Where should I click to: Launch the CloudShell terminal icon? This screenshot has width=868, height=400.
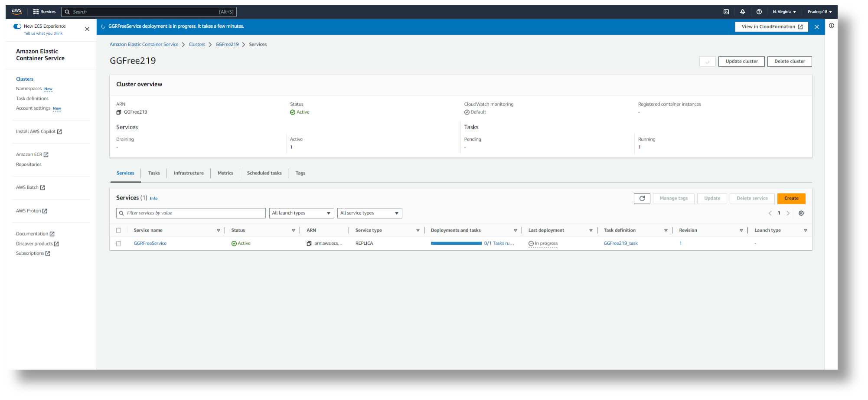click(x=726, y=12)
